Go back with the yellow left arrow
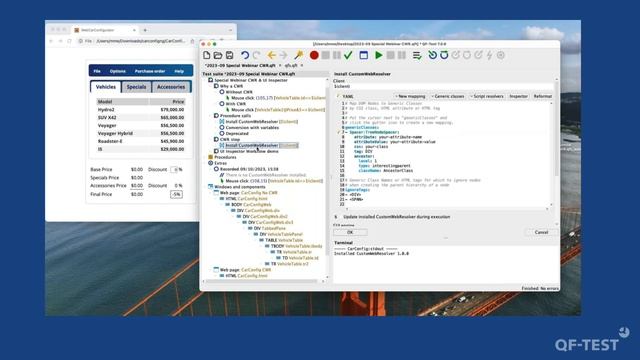640x360 pixels. [x=272, y=55]
